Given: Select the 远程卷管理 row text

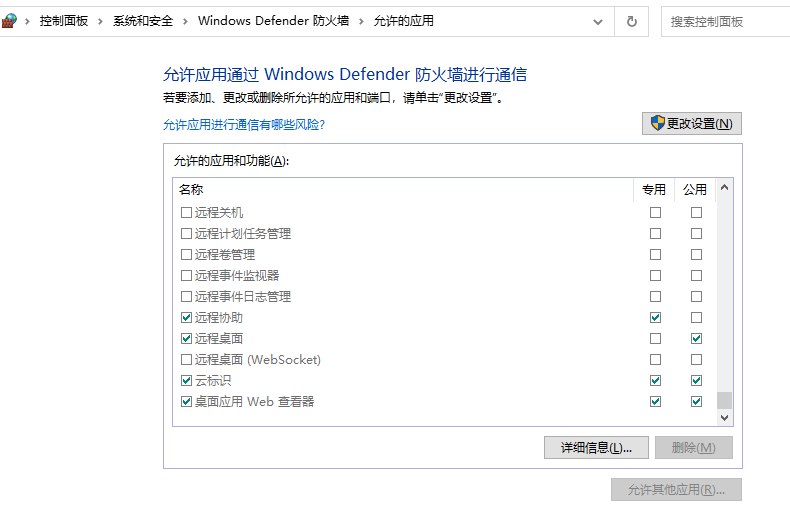Looking at the screenshot, I should (x=225, y=254).
